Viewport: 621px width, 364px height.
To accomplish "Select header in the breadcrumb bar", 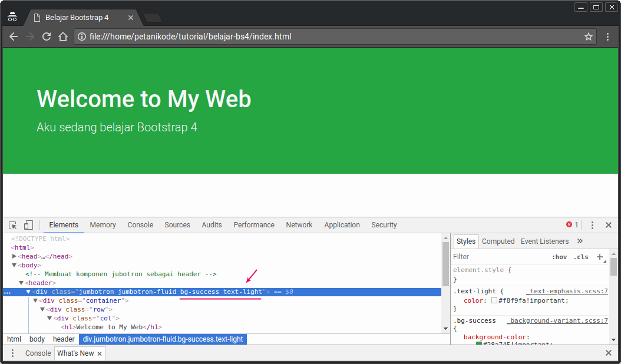I will point(64,339).
